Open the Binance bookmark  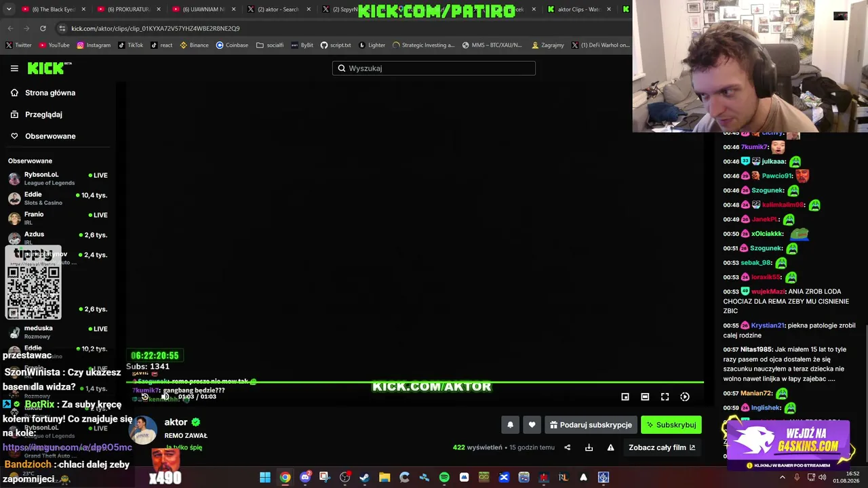[x=194, y=45]
